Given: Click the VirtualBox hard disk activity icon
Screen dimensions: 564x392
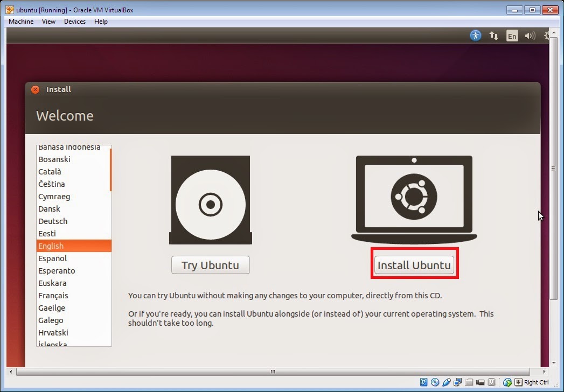Looking at the screenshot, I should pyautogui.click(x=424, y=382).
